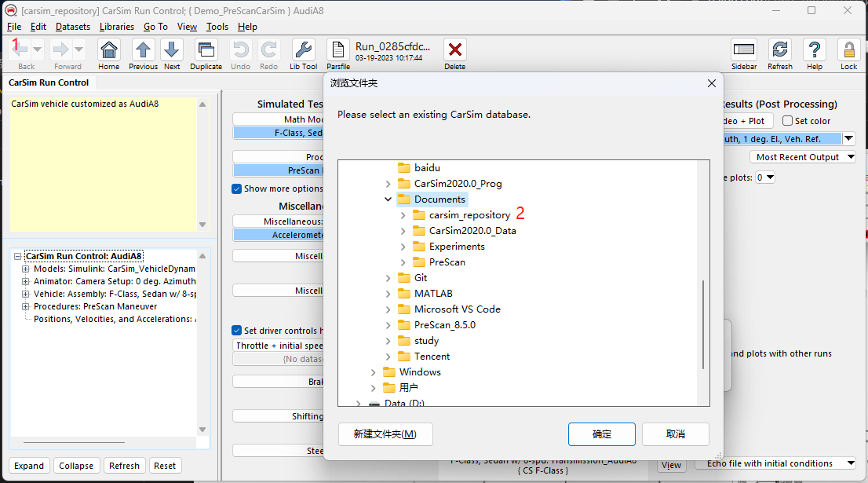The height and width of the screenshot is (483, 868).
Task: Open the File menu
Action: click(x=14, y=27)
